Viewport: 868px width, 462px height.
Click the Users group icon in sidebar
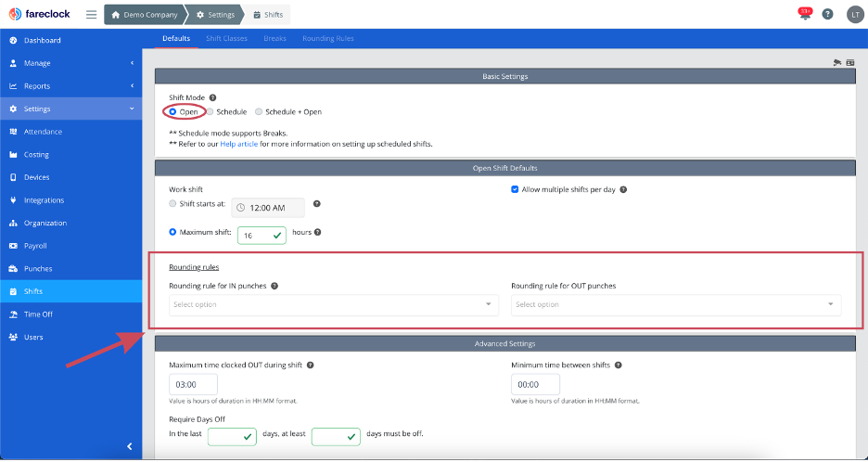(13, 337)
